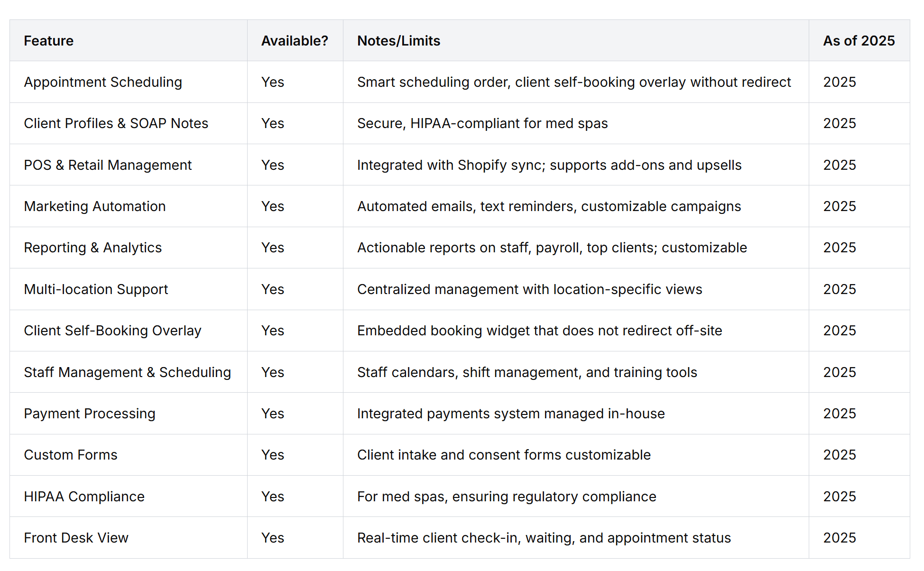
Task: Click the Custom Forms feature cell
Action: pyautogui.click(x=71, y=455)
